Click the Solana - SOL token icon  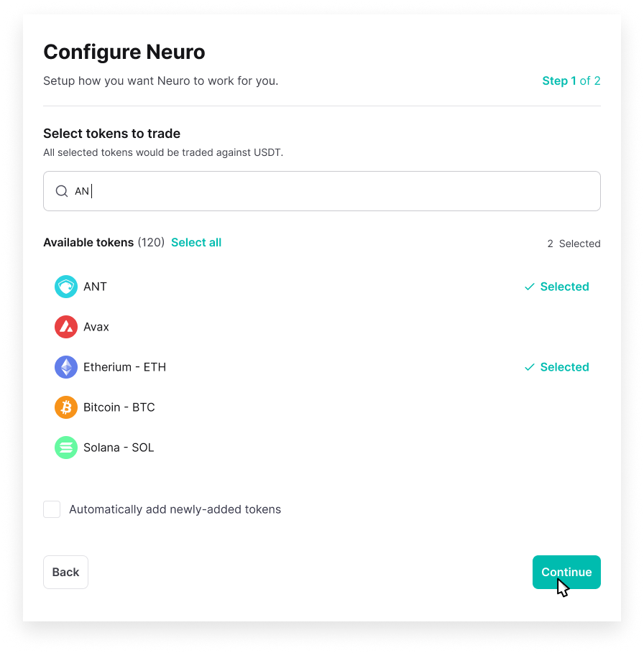[65, 447]
